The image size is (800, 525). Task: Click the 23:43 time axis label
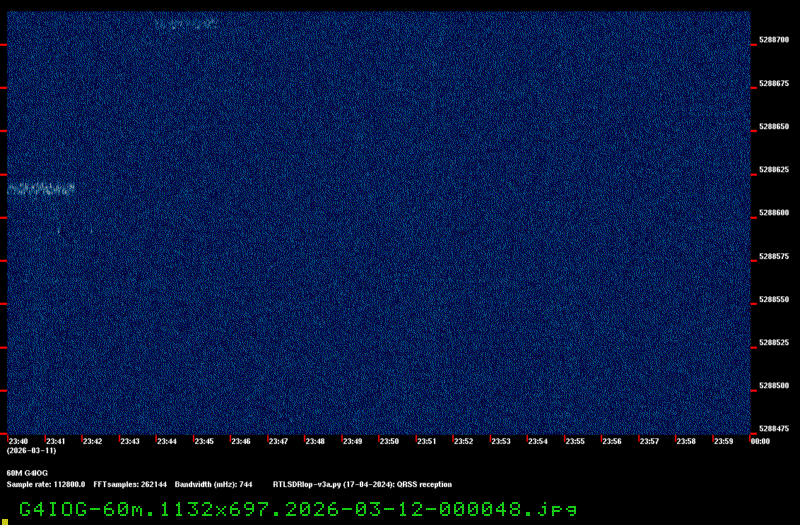(x=130, y=441)
